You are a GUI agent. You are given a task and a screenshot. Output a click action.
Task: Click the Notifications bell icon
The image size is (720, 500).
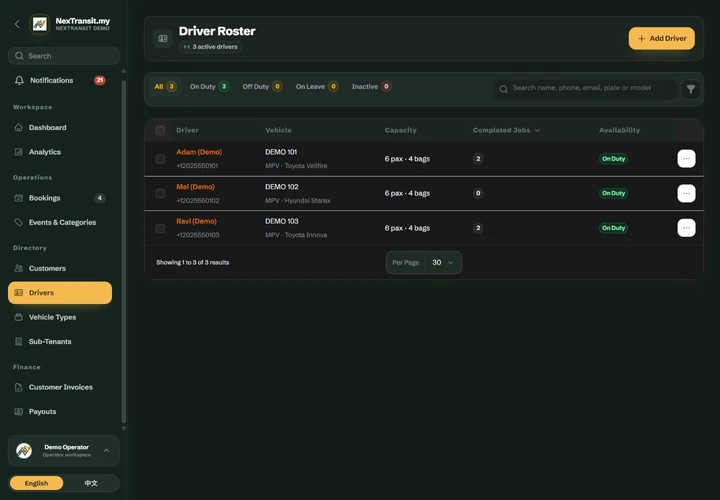click(19, 80)
